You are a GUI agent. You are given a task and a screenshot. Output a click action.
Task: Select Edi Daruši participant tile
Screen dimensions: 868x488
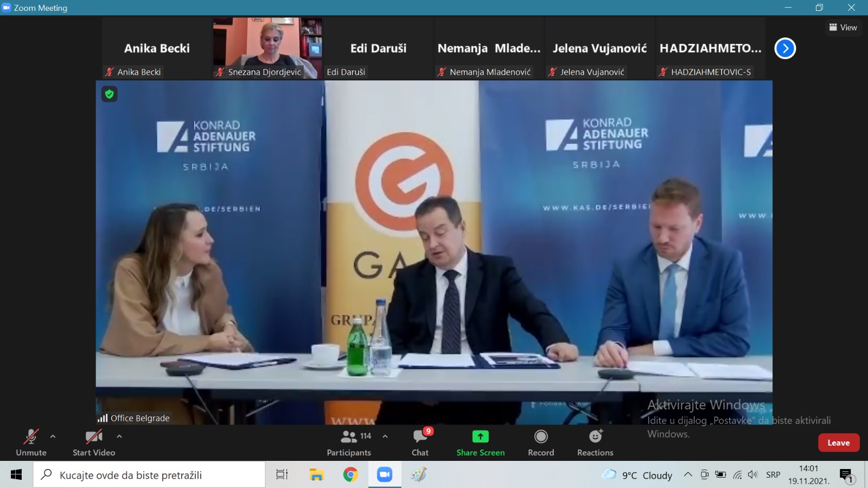pyautogui.click(x=378, y=48)
